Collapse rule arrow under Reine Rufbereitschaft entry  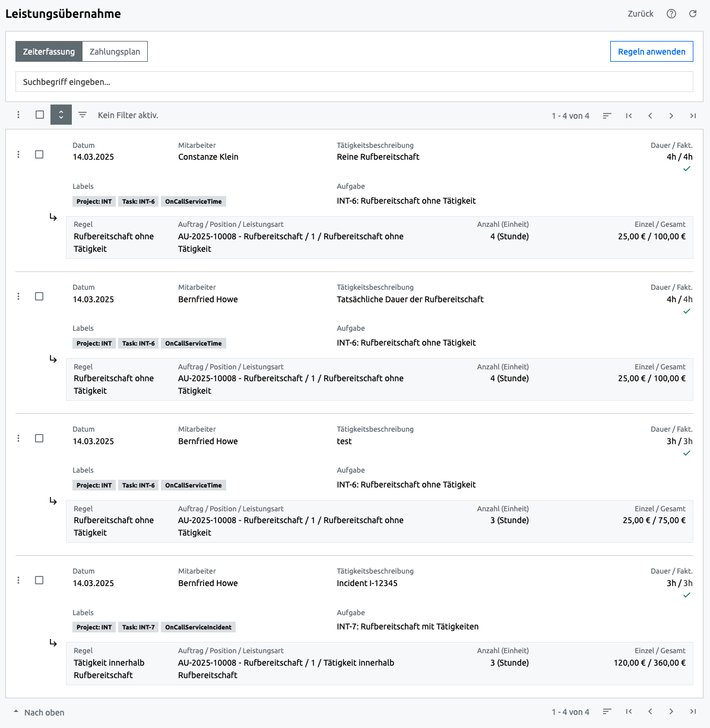53,217
